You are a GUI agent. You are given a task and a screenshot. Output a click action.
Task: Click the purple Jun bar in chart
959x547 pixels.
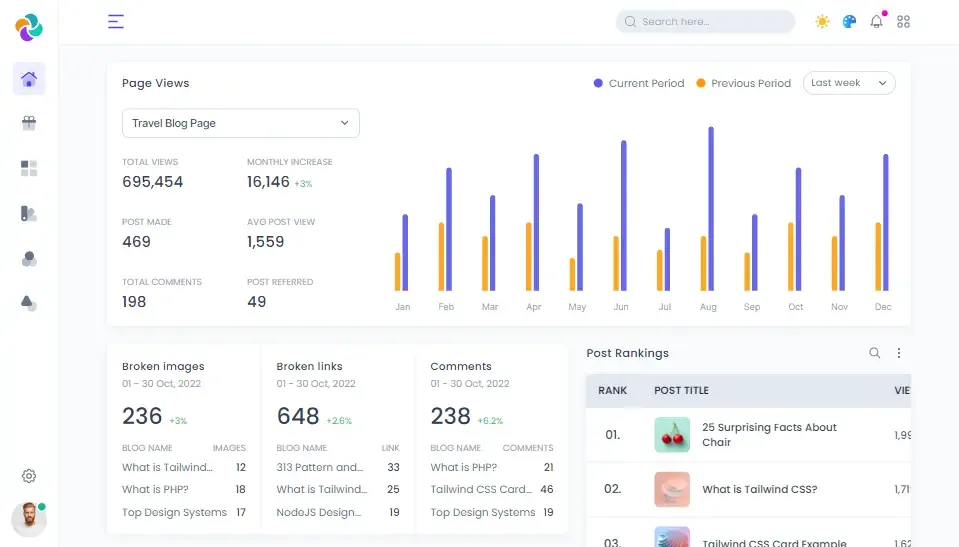(x=624, y=215)
